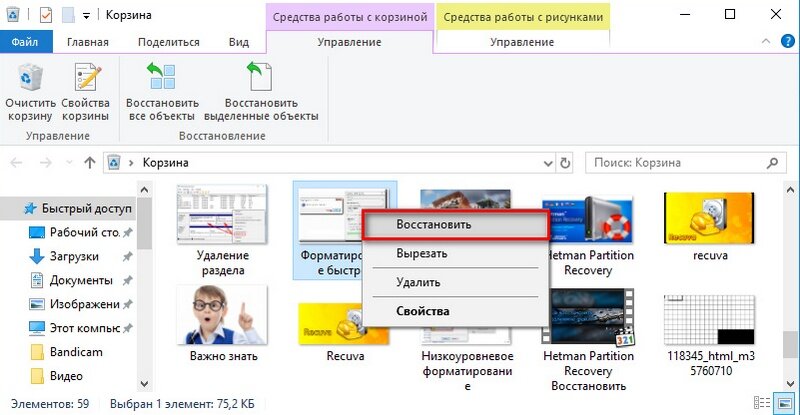This screenshot has width=800, height=415.
Task: Open the Видео folder in navigation pane
Action: click(x=57, y=376)
